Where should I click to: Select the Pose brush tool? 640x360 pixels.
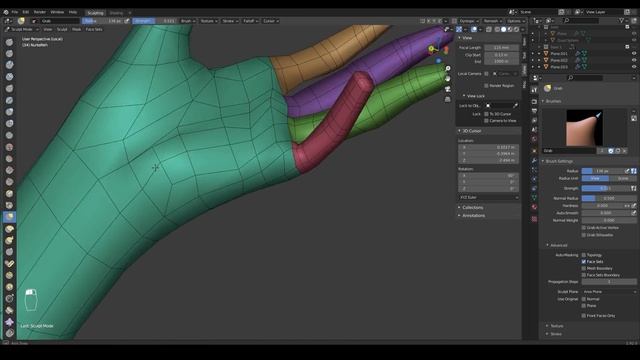pyautogui.click(x=9, y=264)
